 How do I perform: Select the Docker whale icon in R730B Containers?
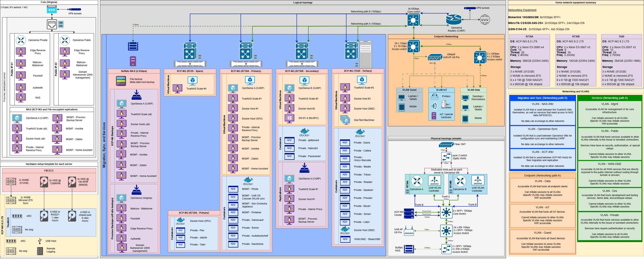coord(305,133)
